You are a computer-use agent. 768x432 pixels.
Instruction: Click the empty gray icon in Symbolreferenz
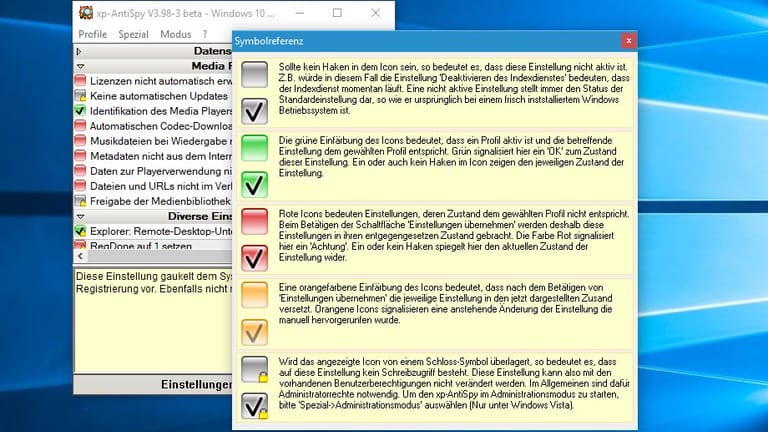point(254,74)
